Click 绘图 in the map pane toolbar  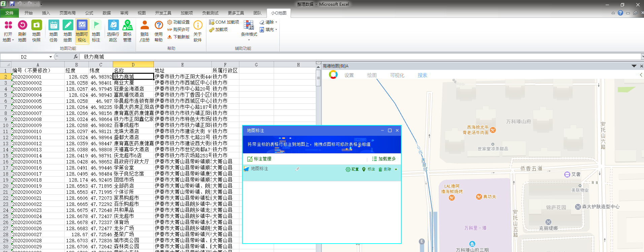[x=372, y=75]
